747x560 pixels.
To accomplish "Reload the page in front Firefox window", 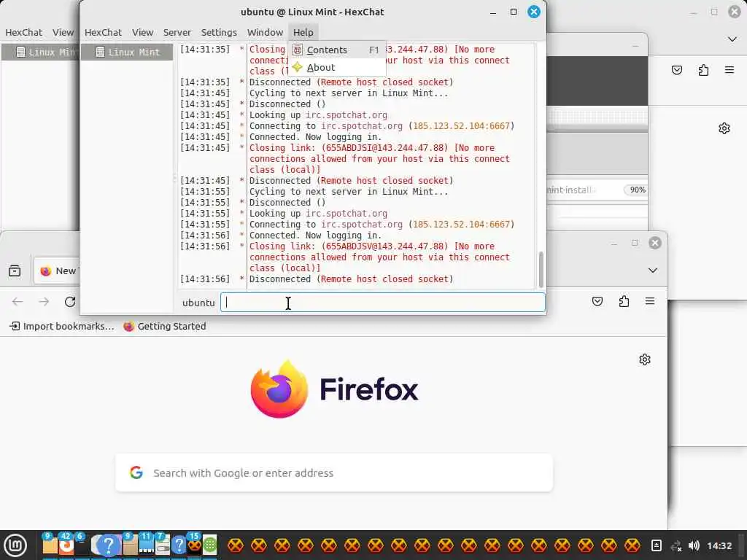I will pos(70,301).
